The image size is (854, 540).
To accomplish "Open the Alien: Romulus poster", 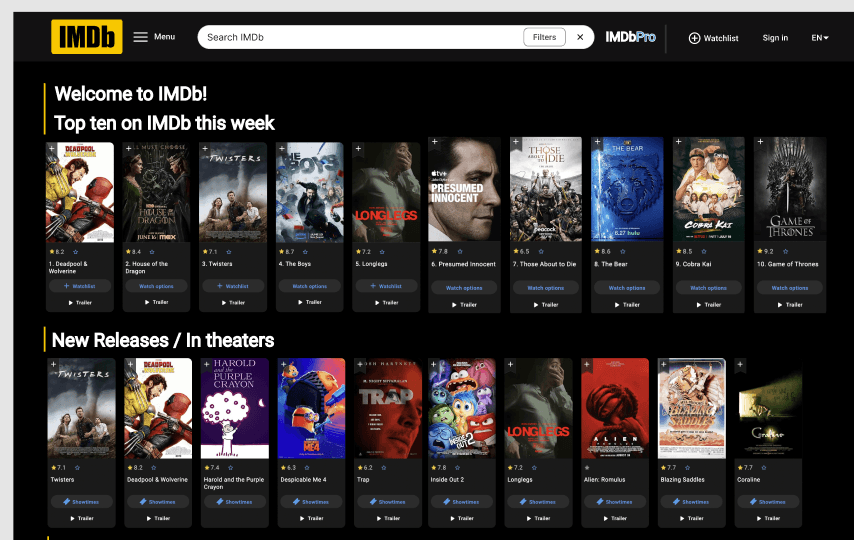I will tap(615, 408).
